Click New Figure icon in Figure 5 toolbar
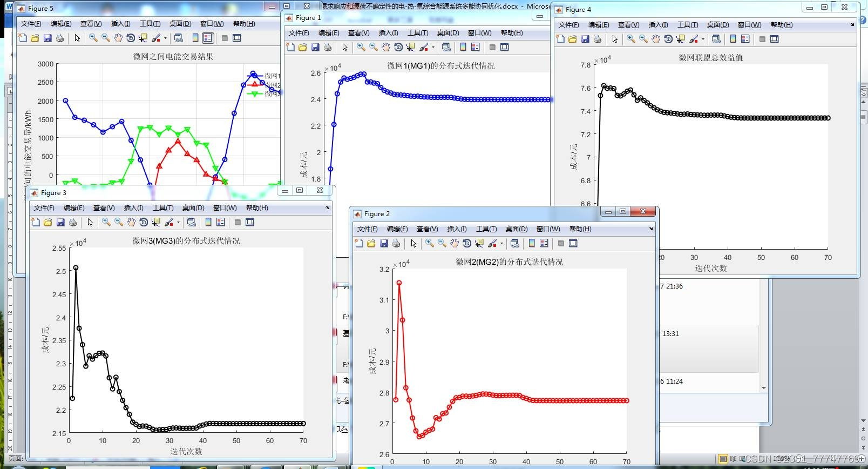868x469 pixels. click(23, 38)
